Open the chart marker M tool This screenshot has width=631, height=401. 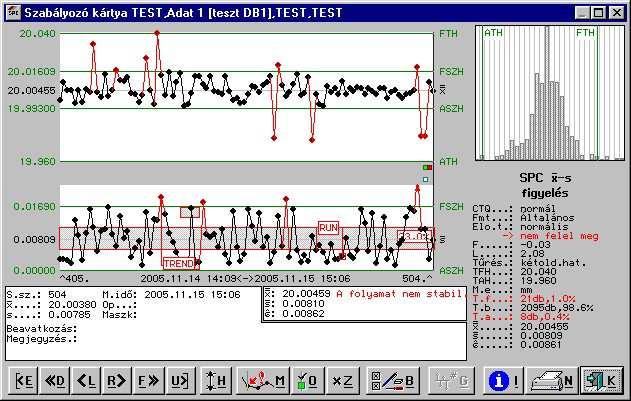[x=264, y=380]
